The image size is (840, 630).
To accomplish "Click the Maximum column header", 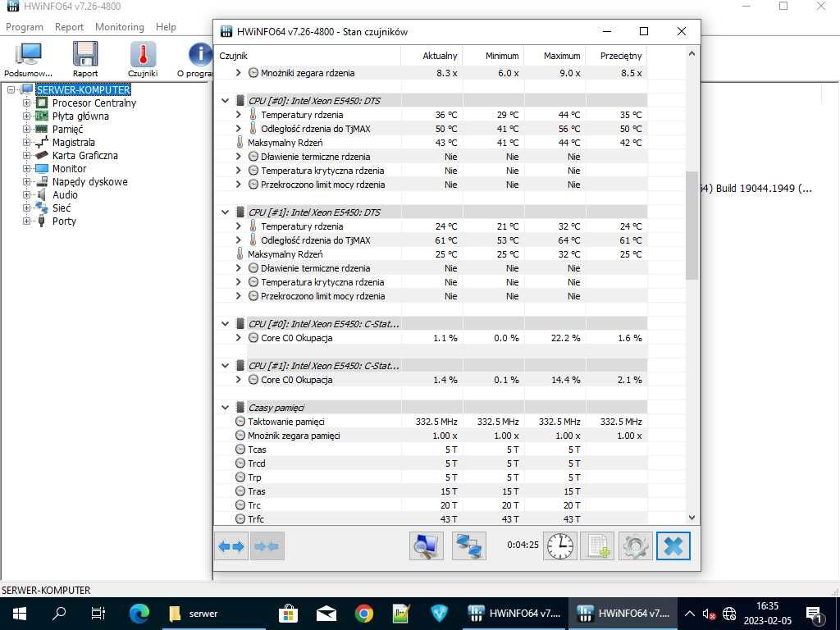I will (555, 56).
